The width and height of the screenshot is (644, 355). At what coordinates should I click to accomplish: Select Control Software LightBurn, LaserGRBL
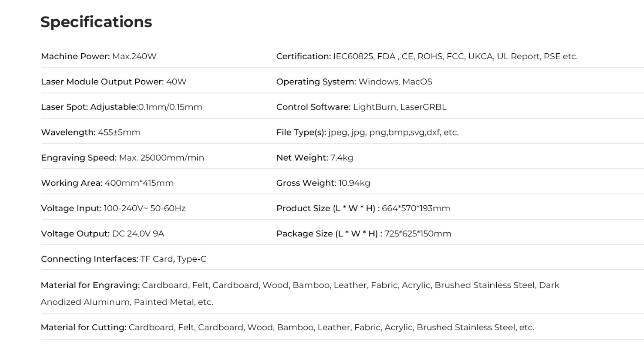point(361,107)
